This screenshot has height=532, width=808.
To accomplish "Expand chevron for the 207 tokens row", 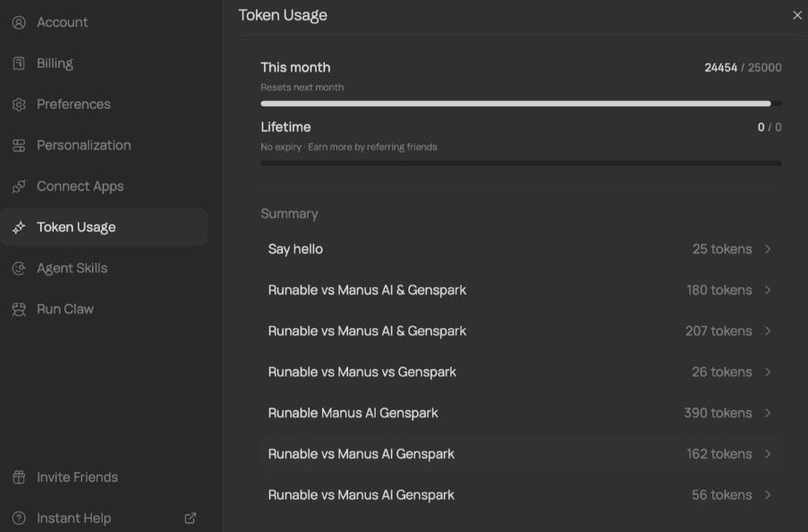I will coord(768,331).
